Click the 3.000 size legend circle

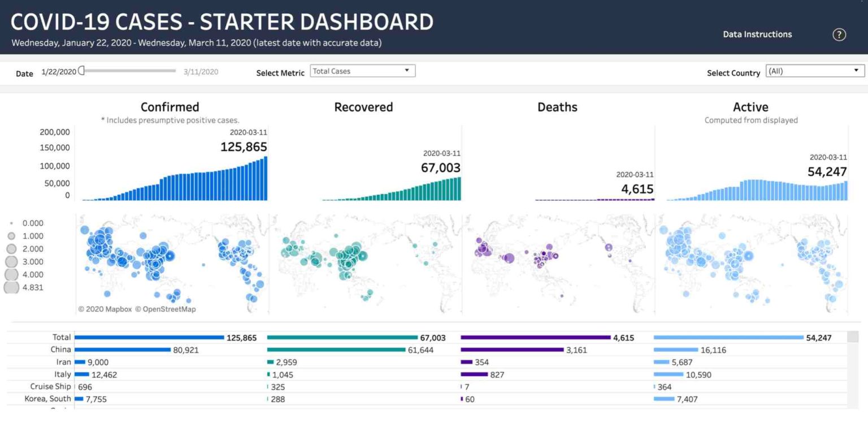point(12,261)
